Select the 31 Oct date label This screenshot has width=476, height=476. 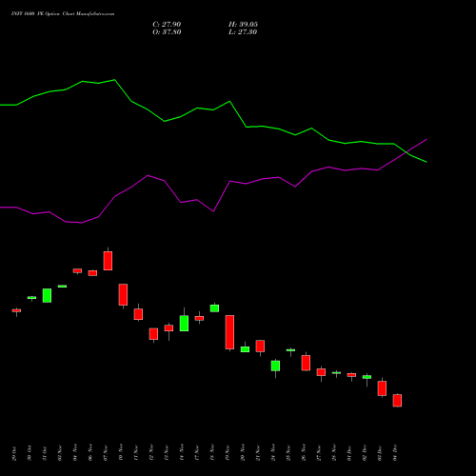click(x=45, y=454)
